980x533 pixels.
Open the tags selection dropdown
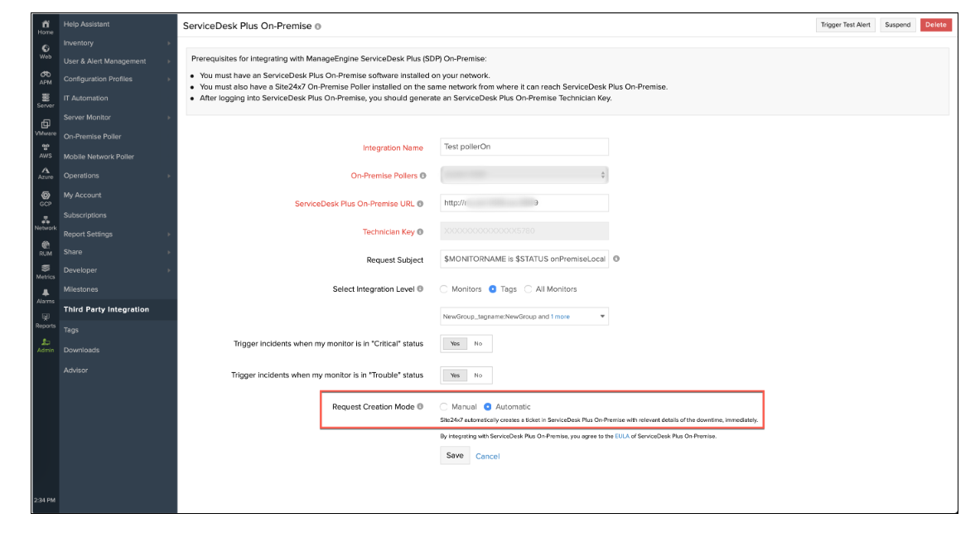(x=524, y=317)
